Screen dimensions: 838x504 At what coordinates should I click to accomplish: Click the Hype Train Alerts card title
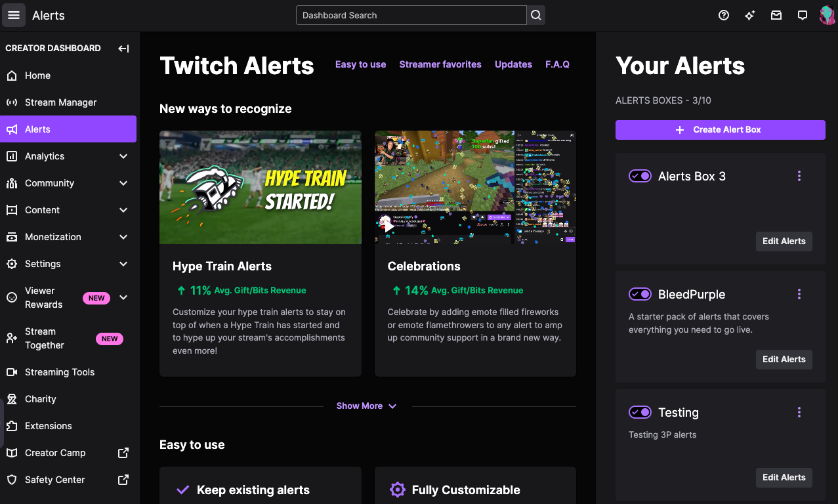pyautogui.click(x=222, y=266)
